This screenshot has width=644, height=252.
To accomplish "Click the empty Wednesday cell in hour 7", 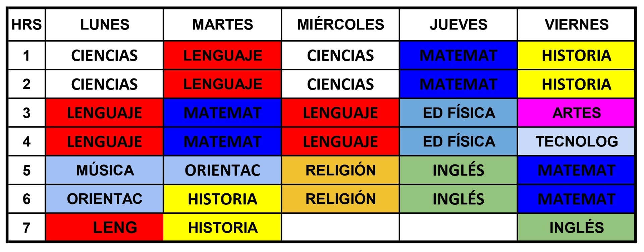I will tap(340, 228).
